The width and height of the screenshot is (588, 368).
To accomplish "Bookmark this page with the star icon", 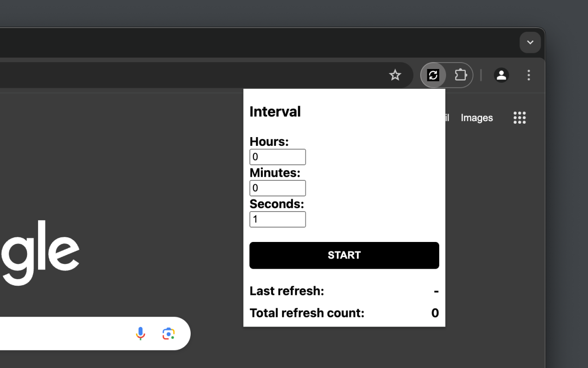I will (x=395, y=75).
